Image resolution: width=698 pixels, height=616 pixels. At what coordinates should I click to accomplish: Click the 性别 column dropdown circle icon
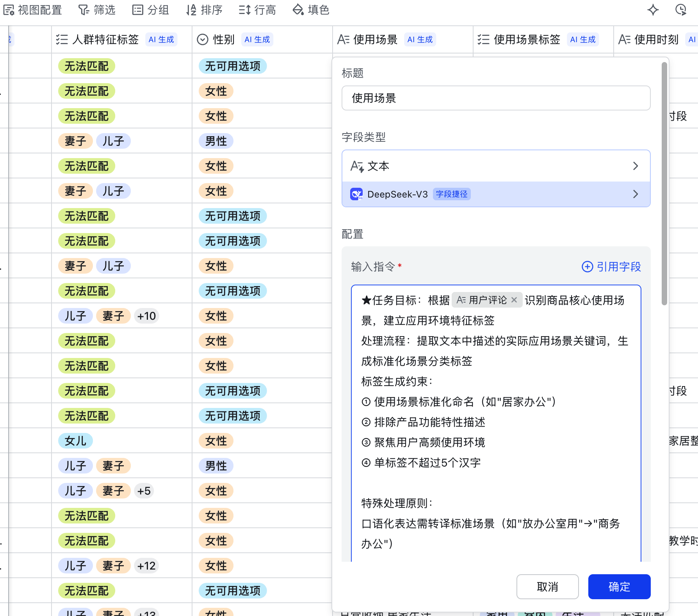pos(203,39)
